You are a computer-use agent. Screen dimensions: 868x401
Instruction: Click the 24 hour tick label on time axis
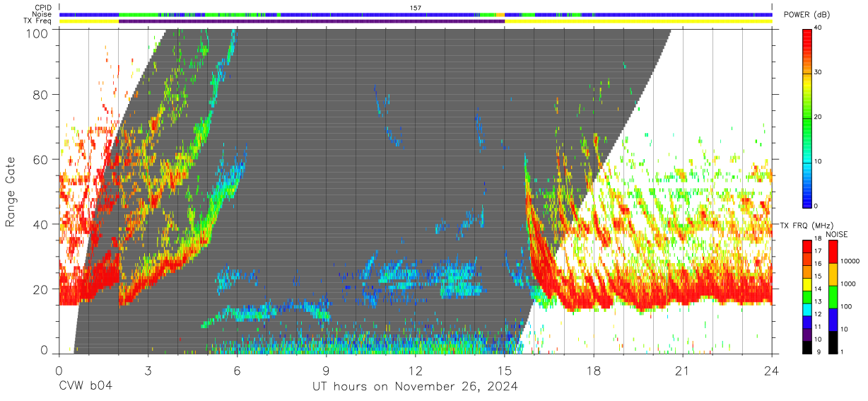click(x=771, y=371)
